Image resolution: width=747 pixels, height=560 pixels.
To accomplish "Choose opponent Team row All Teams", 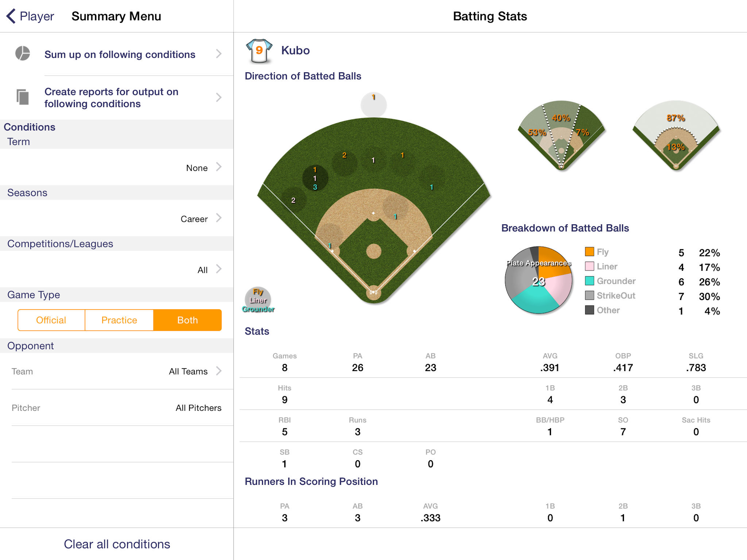I will pos(116,371).
